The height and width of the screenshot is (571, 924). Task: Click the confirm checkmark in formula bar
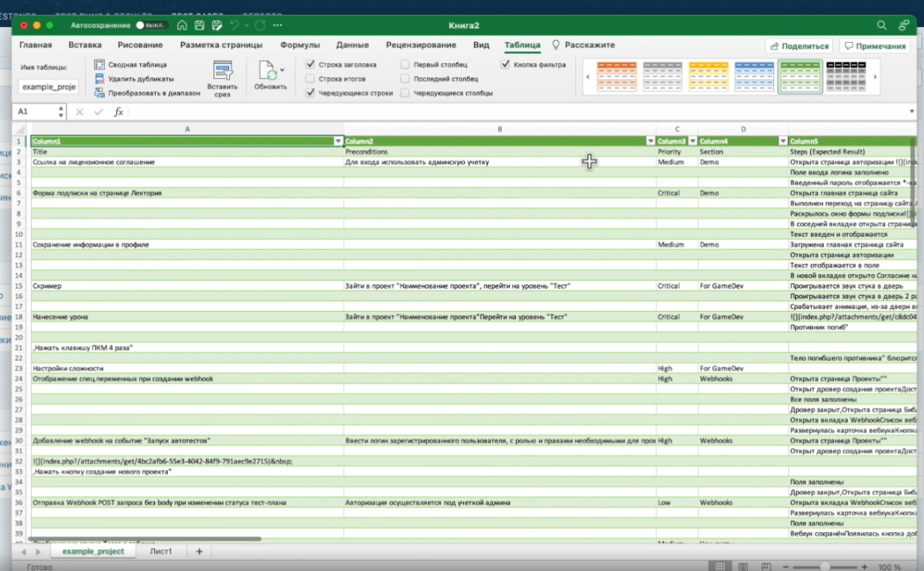[x=99, y=112]
